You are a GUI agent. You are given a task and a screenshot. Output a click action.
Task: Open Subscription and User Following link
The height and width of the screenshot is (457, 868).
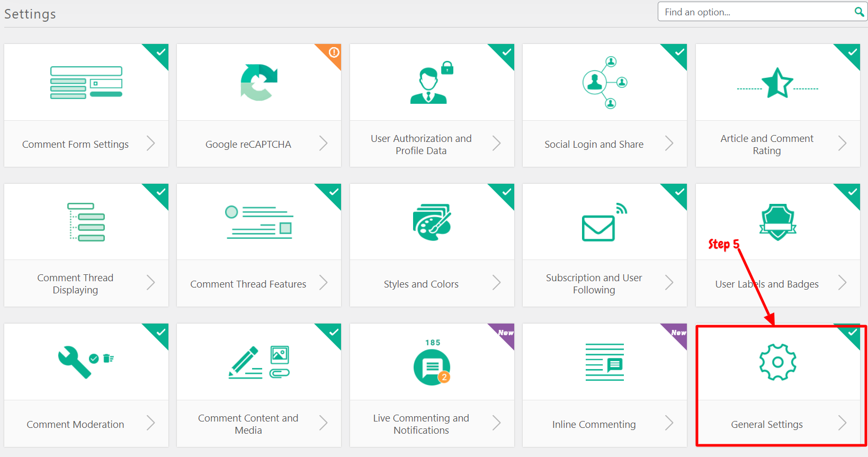tap(594, 284)
